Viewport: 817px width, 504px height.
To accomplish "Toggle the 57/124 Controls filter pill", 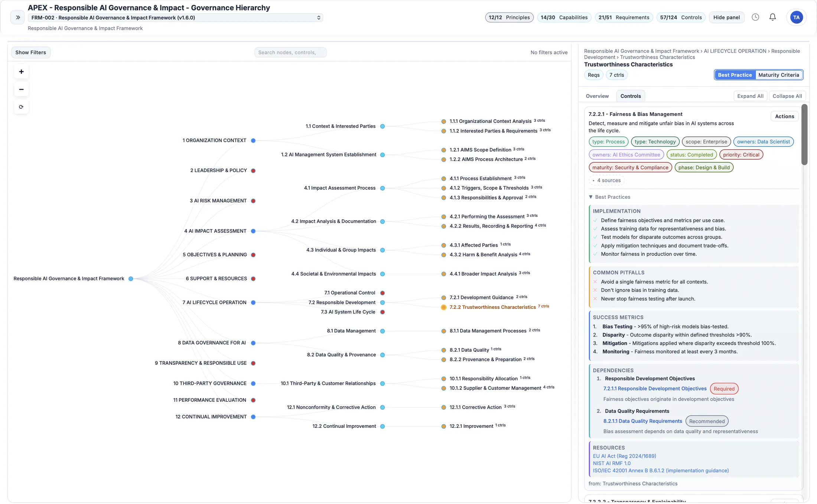I will (681, 17).
